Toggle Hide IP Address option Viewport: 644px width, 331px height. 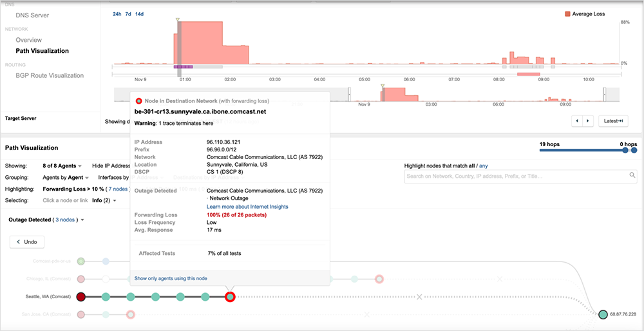pos(111,165)
